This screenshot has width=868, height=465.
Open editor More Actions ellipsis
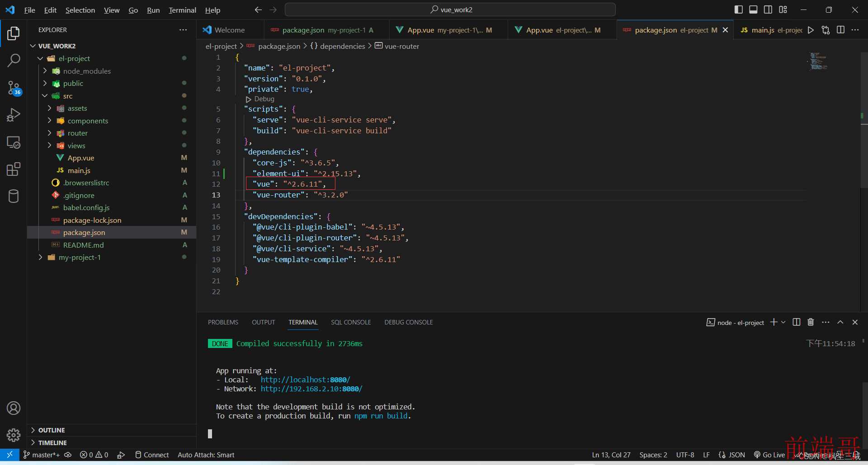[x=855, y=30]
